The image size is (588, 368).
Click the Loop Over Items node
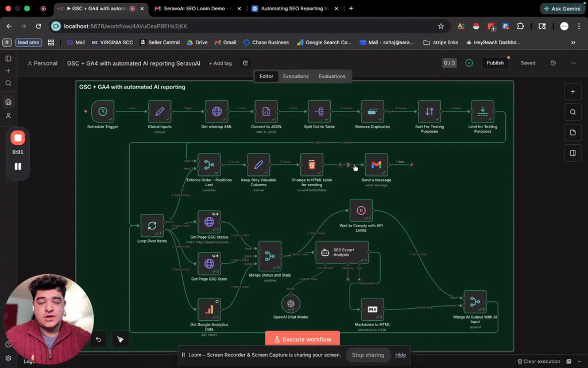click(x=152, y=226)
